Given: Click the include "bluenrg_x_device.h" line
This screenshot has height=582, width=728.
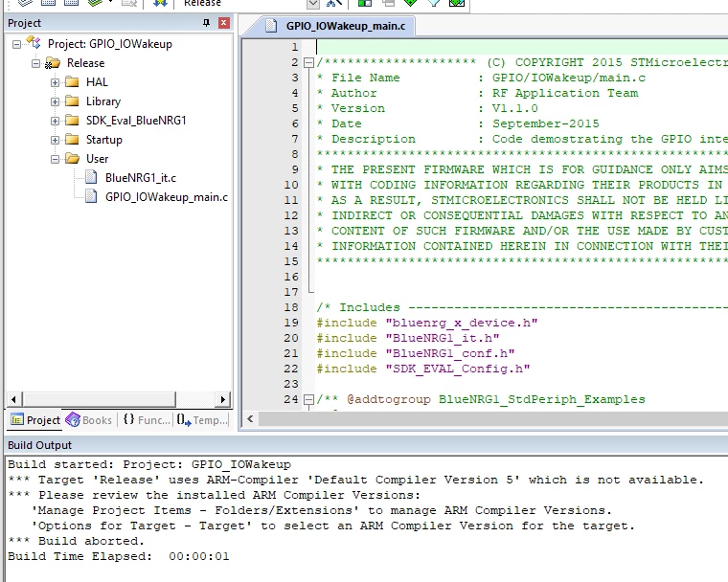Looking at the screenshot, I should pyautogui.click(x=427, y=323).
